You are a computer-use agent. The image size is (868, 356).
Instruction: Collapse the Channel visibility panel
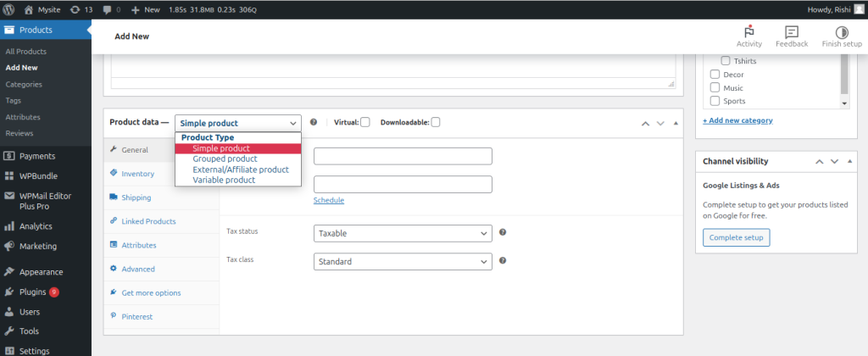849,162
